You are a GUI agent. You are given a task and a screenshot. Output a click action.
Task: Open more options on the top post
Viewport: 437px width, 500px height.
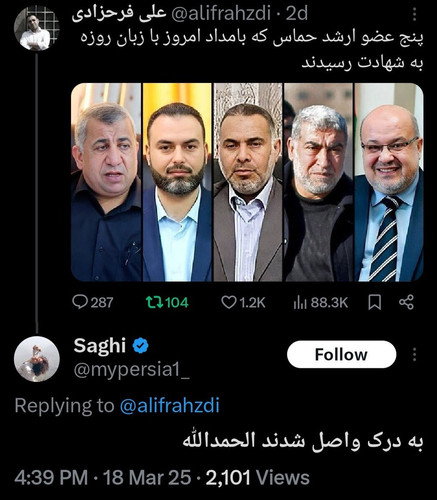[x=414, y=15]
